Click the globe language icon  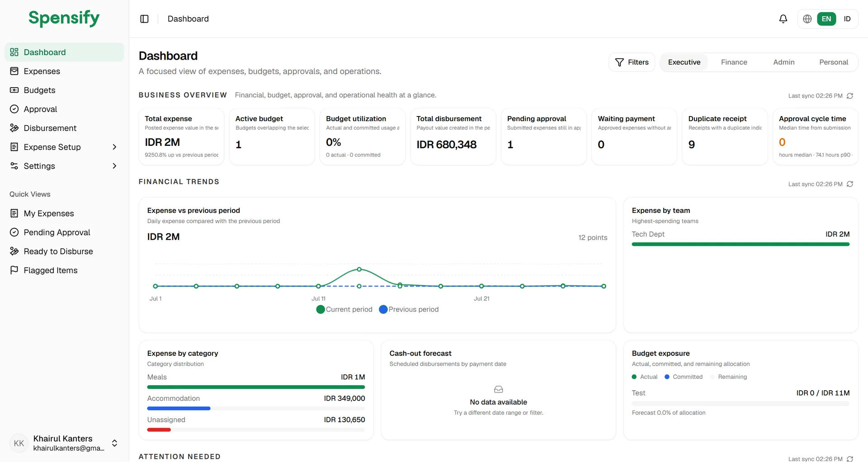(x=807, y=19)
